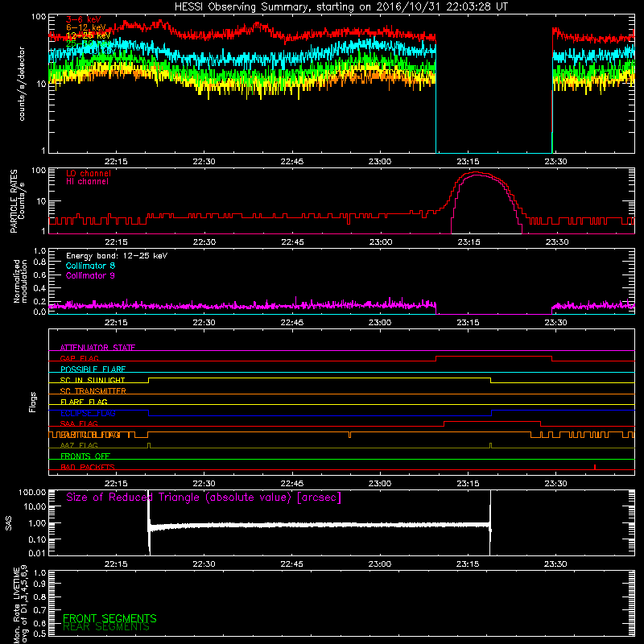This screenshot has height=644, width=644.
Task: Click the Energy band: 12-25 keV label
Action: [117, 256]
